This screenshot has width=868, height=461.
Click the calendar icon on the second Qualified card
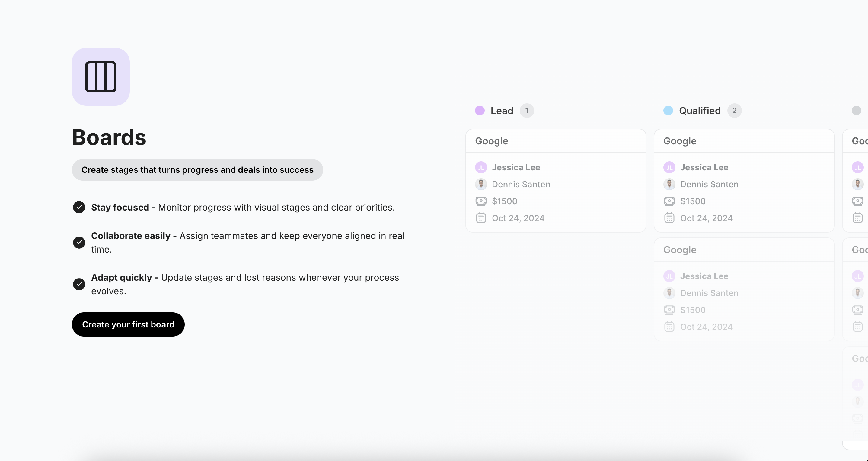pyautogui.click(x=669, y=327)
